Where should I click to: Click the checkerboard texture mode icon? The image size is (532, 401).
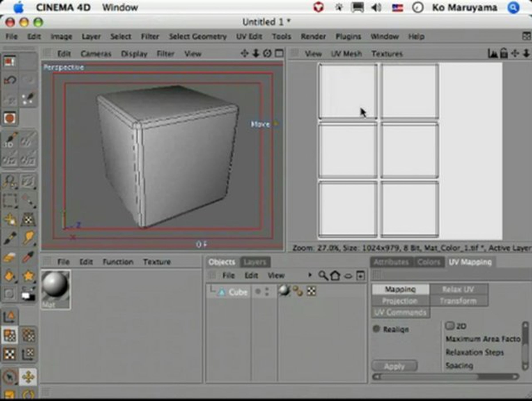(x=10, y=354)
